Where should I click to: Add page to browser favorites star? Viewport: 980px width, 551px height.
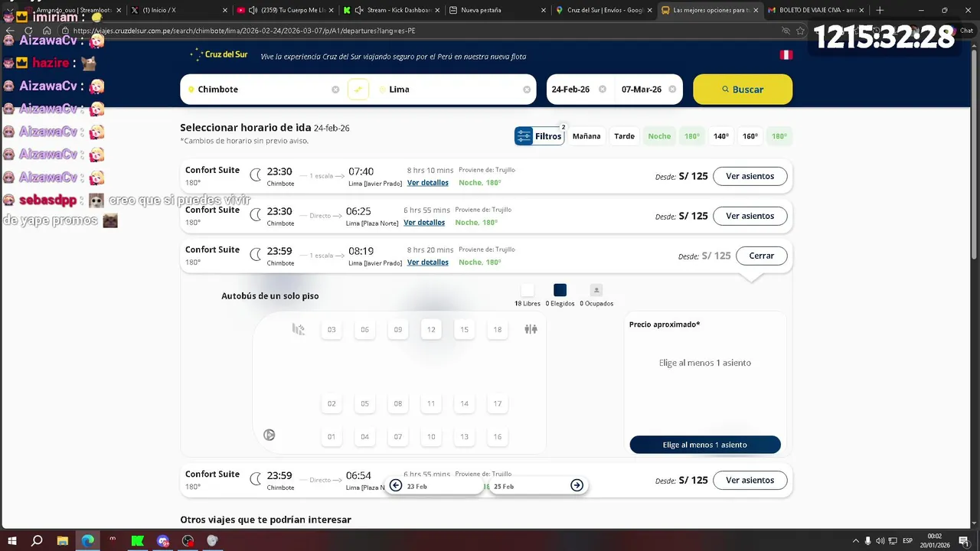tap(800, 31)
